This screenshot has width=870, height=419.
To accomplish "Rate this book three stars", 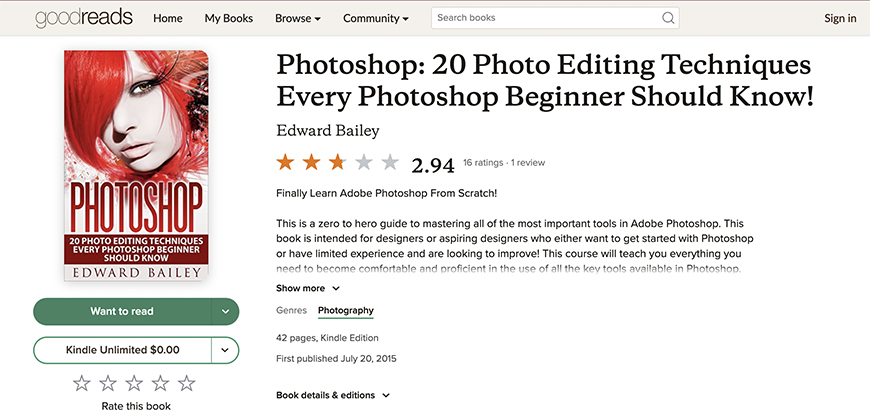I will click(134, 383).
